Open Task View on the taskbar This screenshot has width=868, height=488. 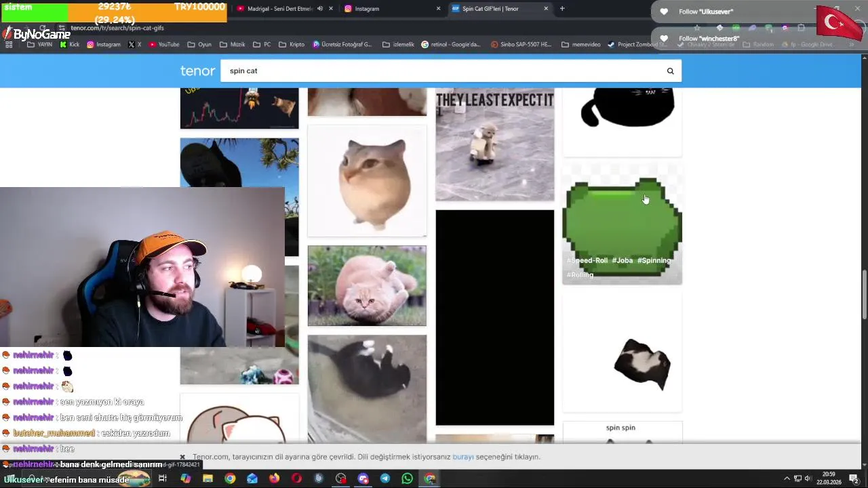pyautogui.click(x=163, y=479)
